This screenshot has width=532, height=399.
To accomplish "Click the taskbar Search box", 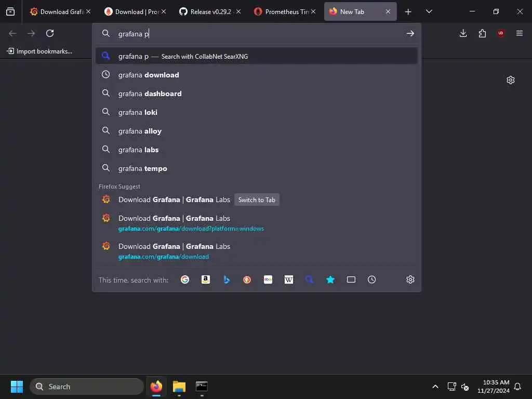I will click(87, 387).
